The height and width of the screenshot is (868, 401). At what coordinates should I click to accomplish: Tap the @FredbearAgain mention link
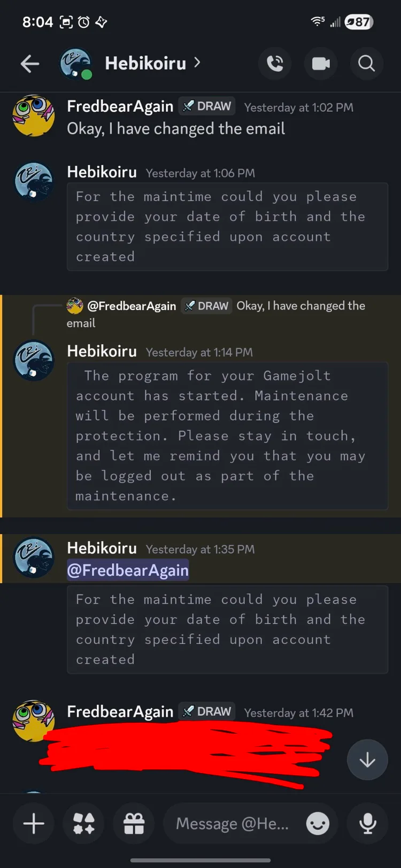click(x=128, y=570)
